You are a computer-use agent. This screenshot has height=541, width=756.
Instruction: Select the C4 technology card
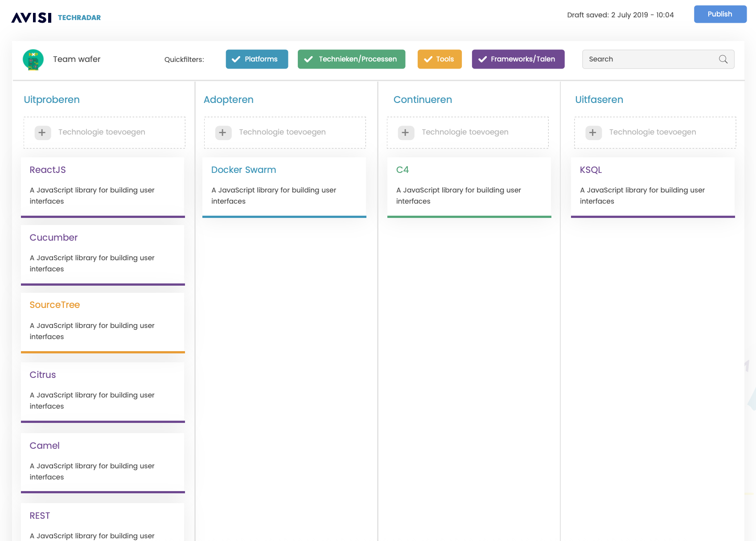point(469,186)
